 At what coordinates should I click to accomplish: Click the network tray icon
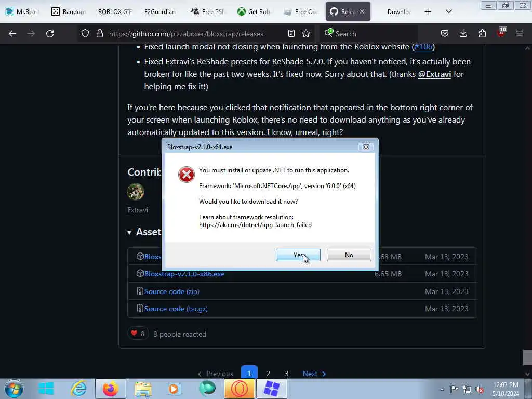click(x=467, y=389)
